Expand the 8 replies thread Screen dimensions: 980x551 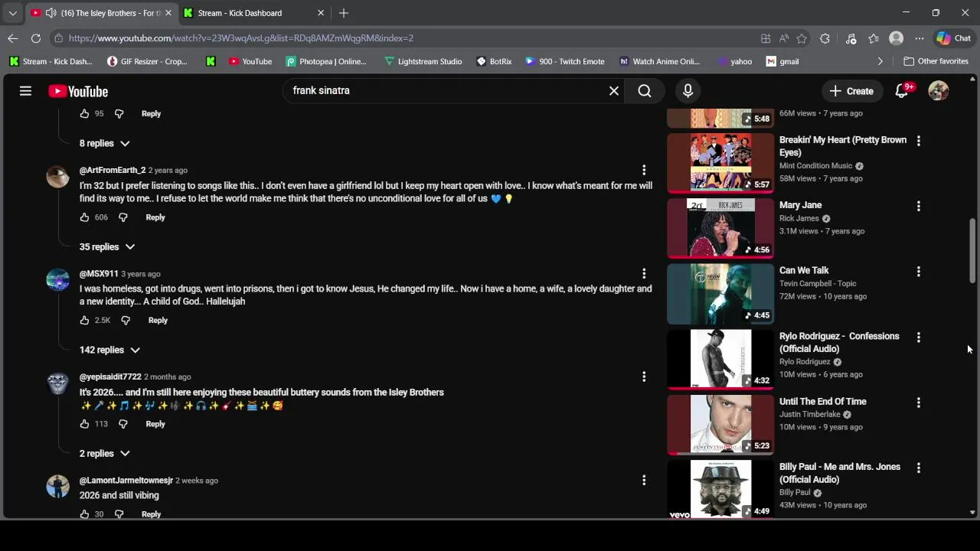[105, 143]
